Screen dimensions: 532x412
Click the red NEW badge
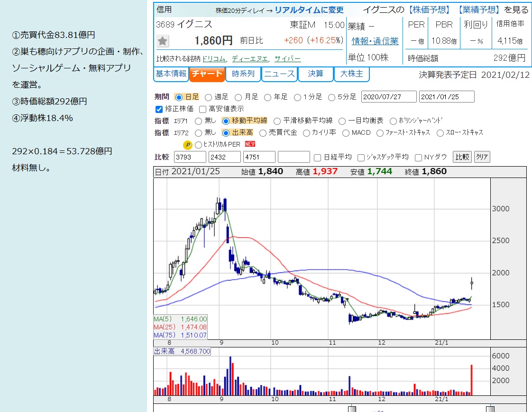(x=250, y=144)
